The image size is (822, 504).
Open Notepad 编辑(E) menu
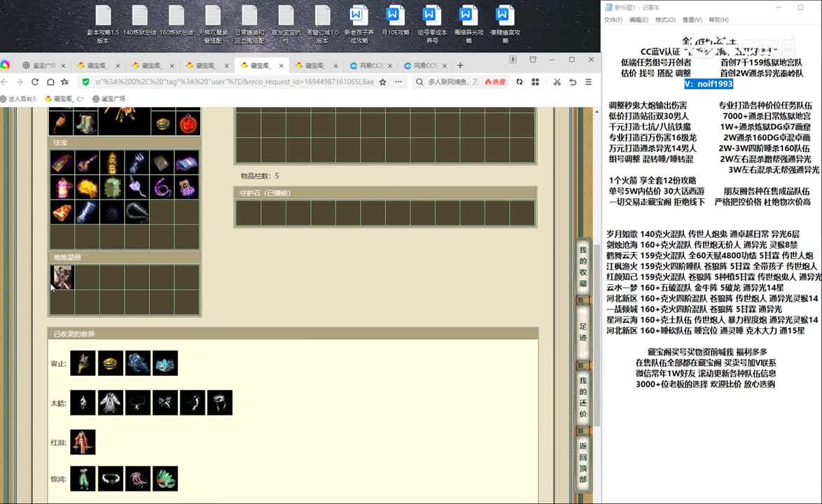[639, 20]
